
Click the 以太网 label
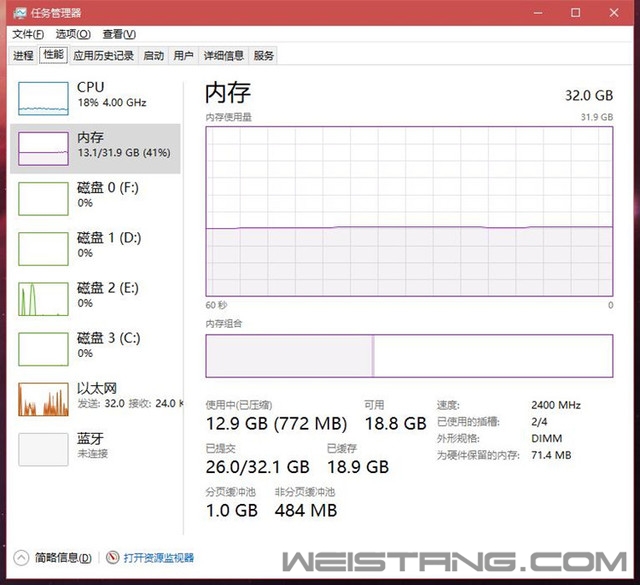click(x=97, y=388)
